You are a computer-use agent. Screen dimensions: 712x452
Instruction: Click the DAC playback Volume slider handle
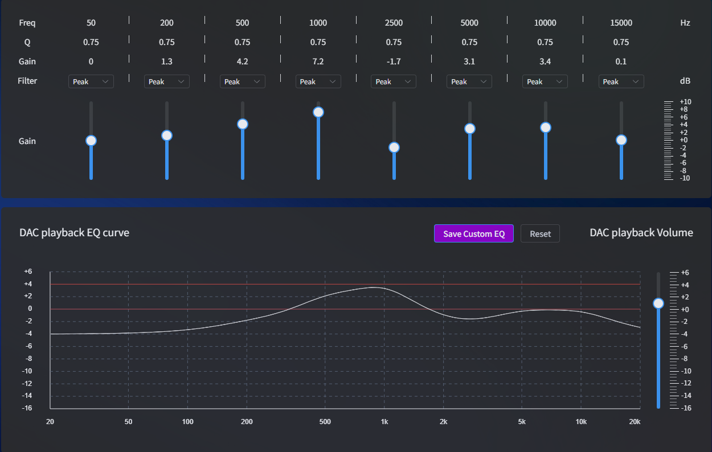pyautogui.click(x=658, y=303)
